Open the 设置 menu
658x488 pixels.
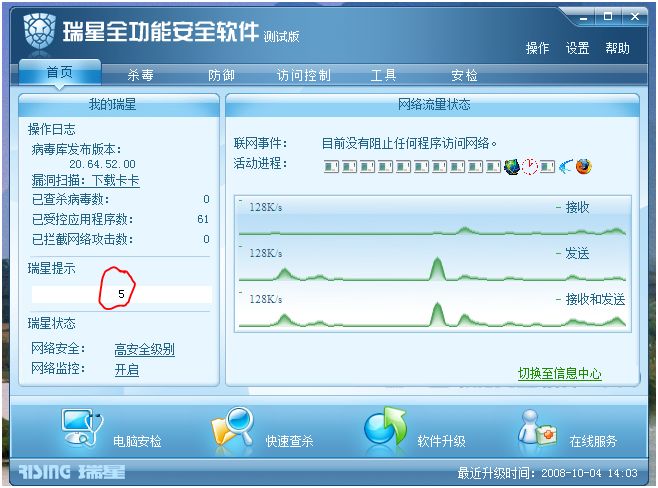pyautogui.click(x=577, y=48)
